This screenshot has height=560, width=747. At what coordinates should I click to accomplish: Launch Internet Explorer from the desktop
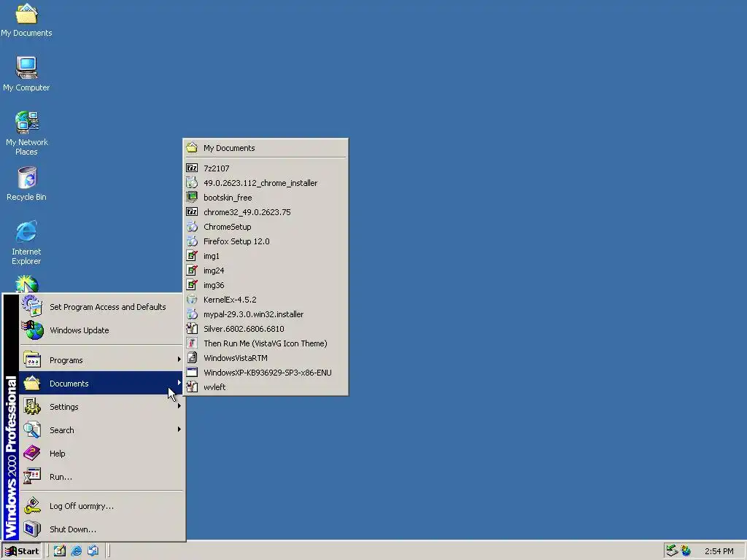(x=26, y=242)
